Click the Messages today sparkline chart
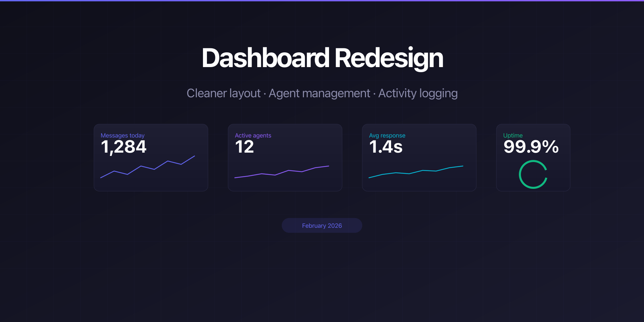 click(x=148, y=167)
